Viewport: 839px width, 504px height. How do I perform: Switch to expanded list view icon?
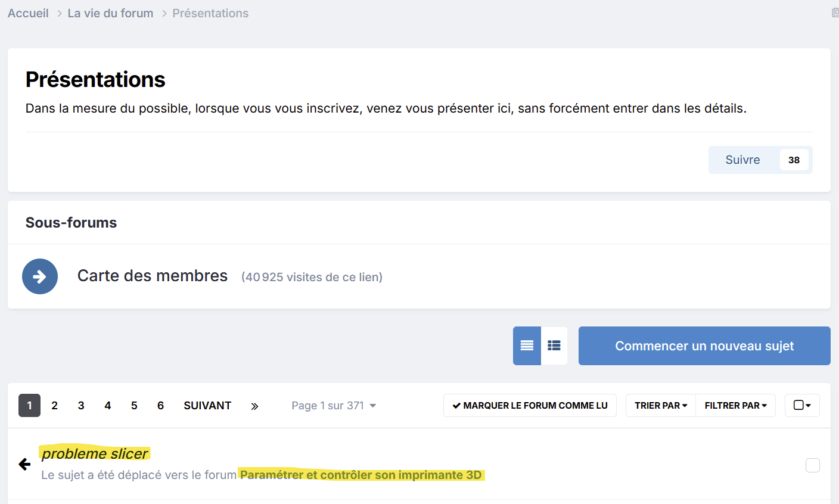click(554, 346)
